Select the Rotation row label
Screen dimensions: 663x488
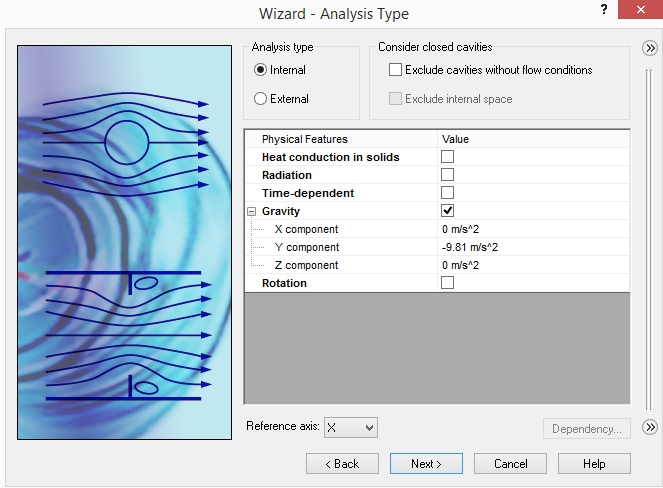[x=284, y=283]
